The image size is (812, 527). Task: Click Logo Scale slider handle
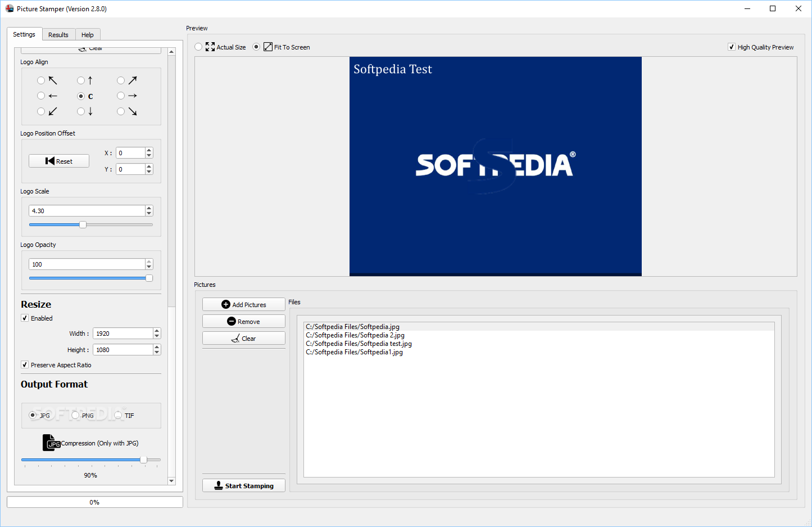click(x=83, y=224)
